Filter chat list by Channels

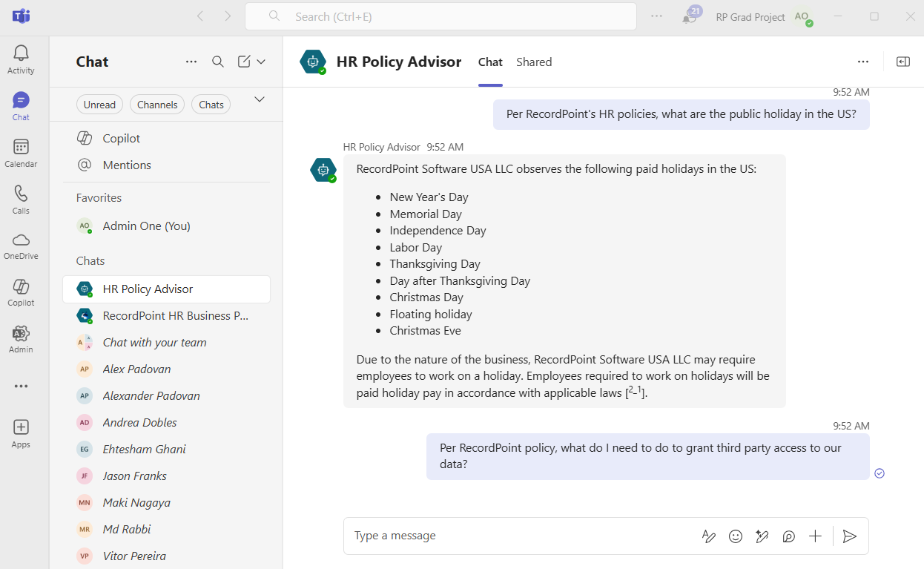[157, 105]
